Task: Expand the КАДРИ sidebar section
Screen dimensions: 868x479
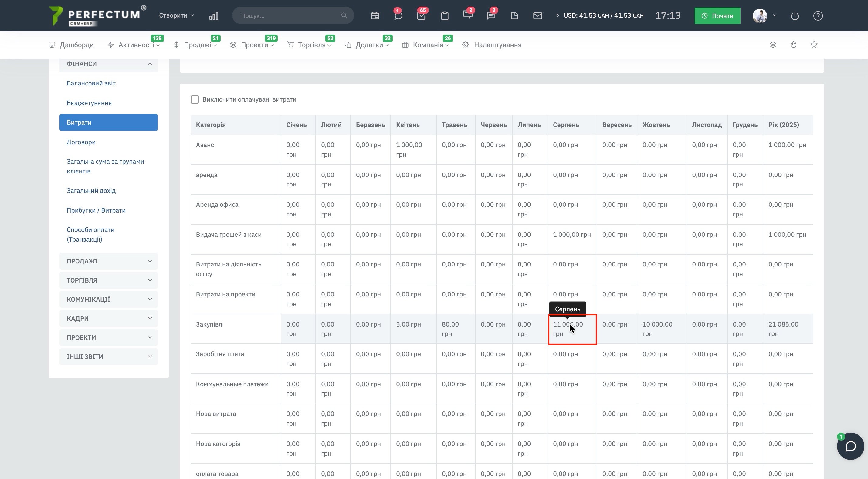Action: point(109,318)
